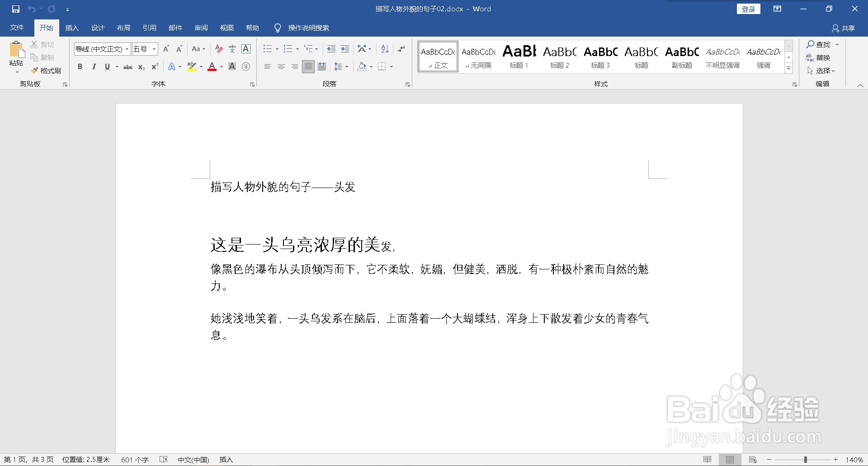Open the font size dropdown
The width and height of the screenshot is (868, 466).
(153, 49)
